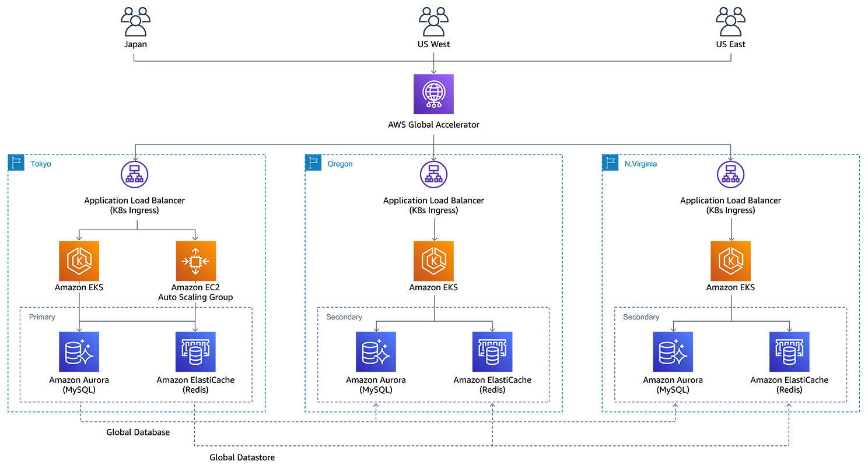Image resolution: width=868 pixels, height=475 pixels.
Task: Click 'Amazon Aurora (MySQL)' label in N.Virginia
Action: click(673, 385)
